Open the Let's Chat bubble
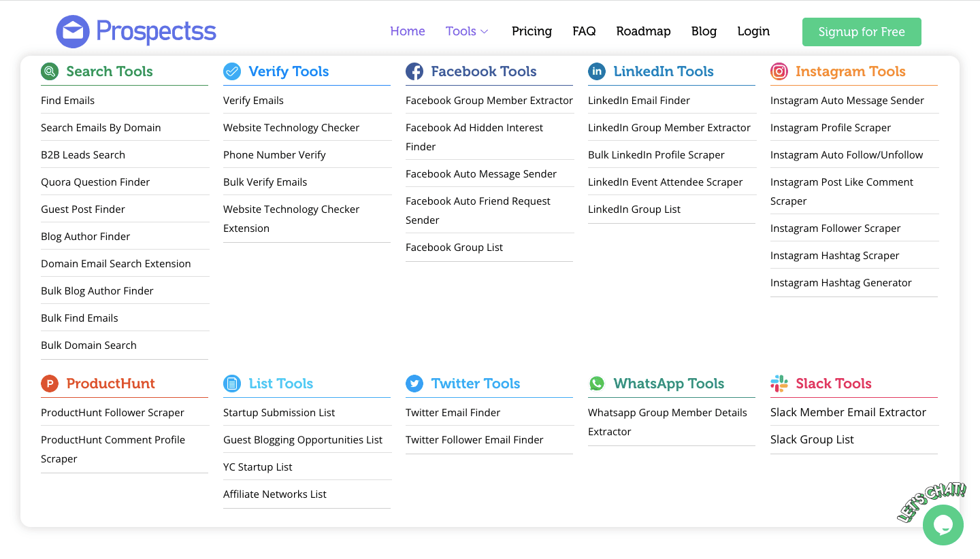Screen dimensions: 980x559 click(943, 524)
